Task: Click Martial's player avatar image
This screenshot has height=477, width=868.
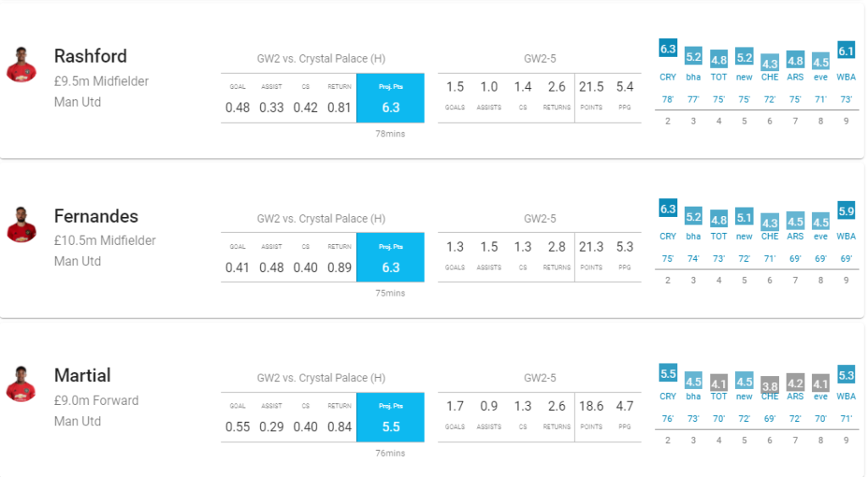Action: point(21,384)
